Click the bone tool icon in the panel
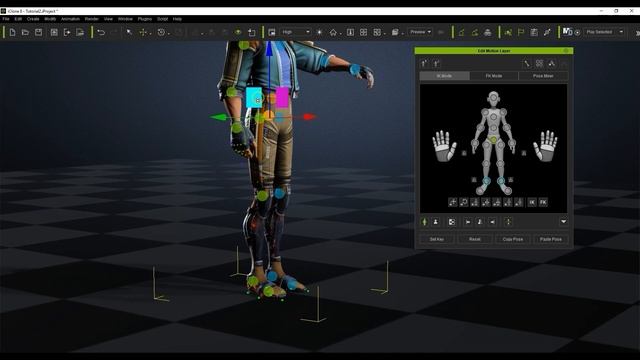Viewport: 640px width, 360px height. pos(527,63)
